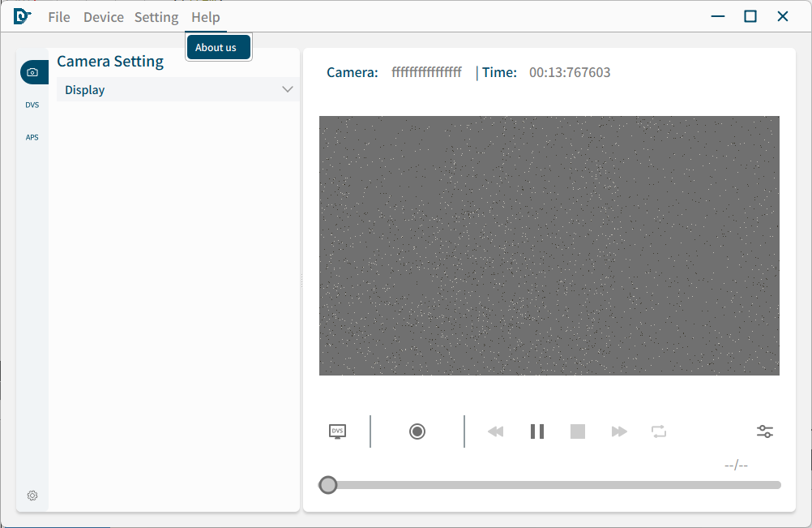Click the camera event preview image
This screenshot has width=812, height=528.
(x=549, y=245)
